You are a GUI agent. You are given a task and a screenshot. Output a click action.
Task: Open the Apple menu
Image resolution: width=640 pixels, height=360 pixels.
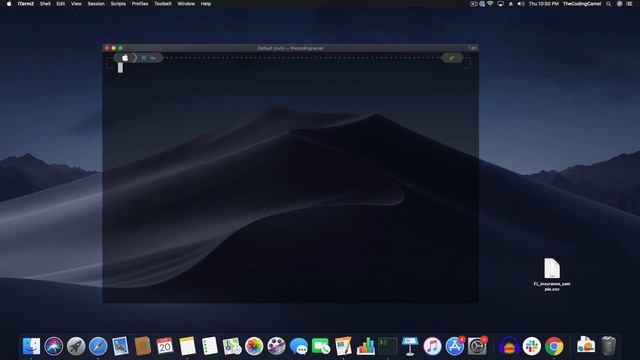click(9, 4)
